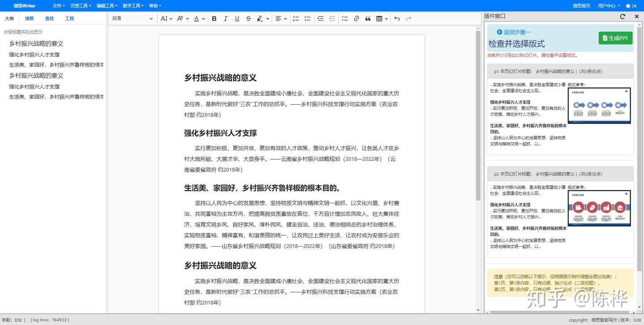Expand the font size dropdown arrow
Image resolution: width=644 pixels, height=325 pixels.
(x=171, y=19)
